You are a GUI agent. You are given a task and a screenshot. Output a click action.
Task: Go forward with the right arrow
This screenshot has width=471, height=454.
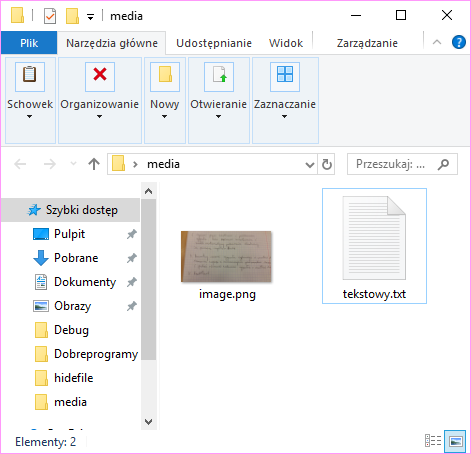point(50,164)
